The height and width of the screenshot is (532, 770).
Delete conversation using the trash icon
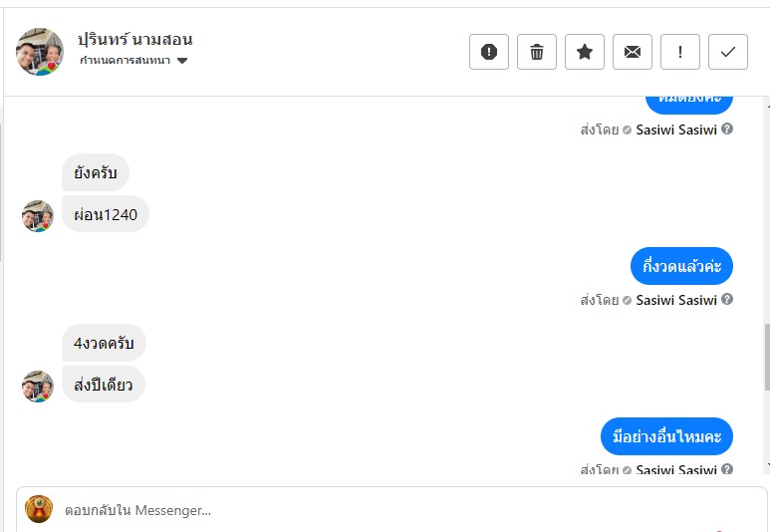(x=537, y=52)
